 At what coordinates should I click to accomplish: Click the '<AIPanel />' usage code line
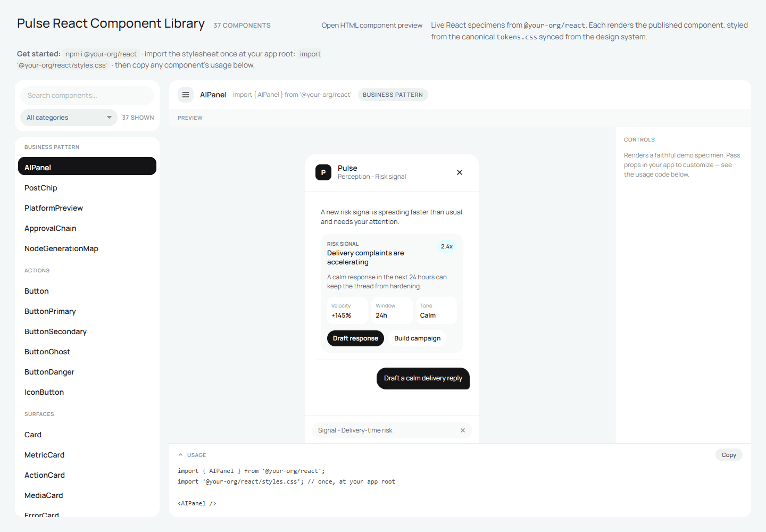tap(197, 503)
